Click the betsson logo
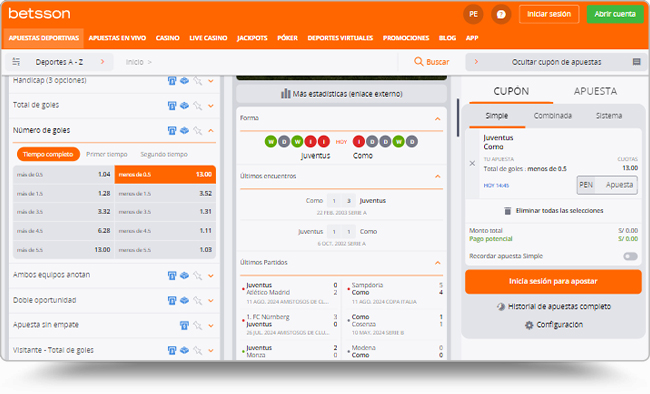The height and width of the screenshot is (394, 650). pos(39,13)
